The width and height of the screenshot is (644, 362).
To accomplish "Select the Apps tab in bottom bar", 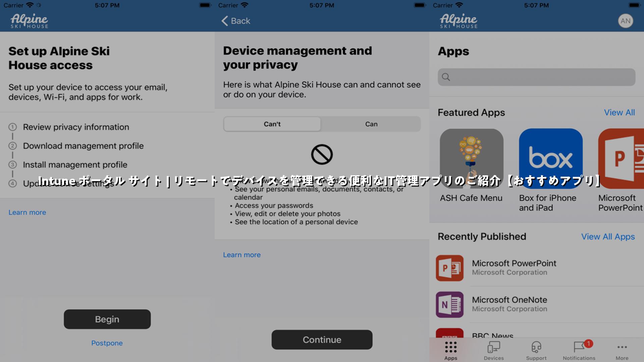I will point(451,351).
